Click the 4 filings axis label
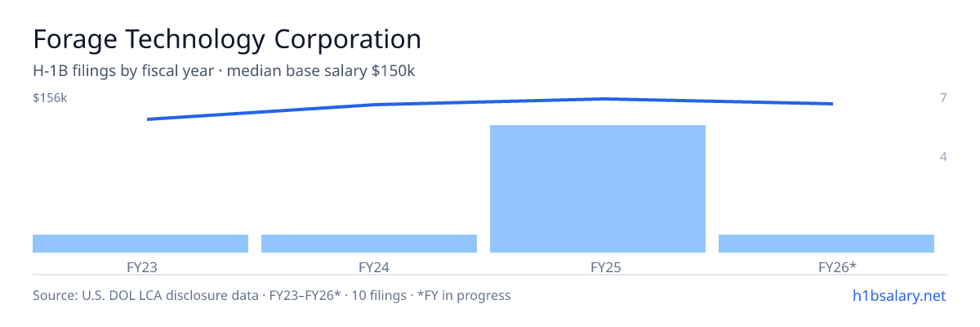 click(943, 156)
